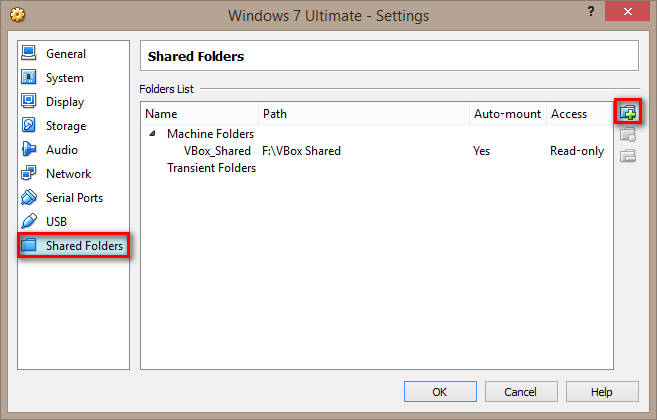
Task: Click the Read-only access value
Action: click(577, 151)
